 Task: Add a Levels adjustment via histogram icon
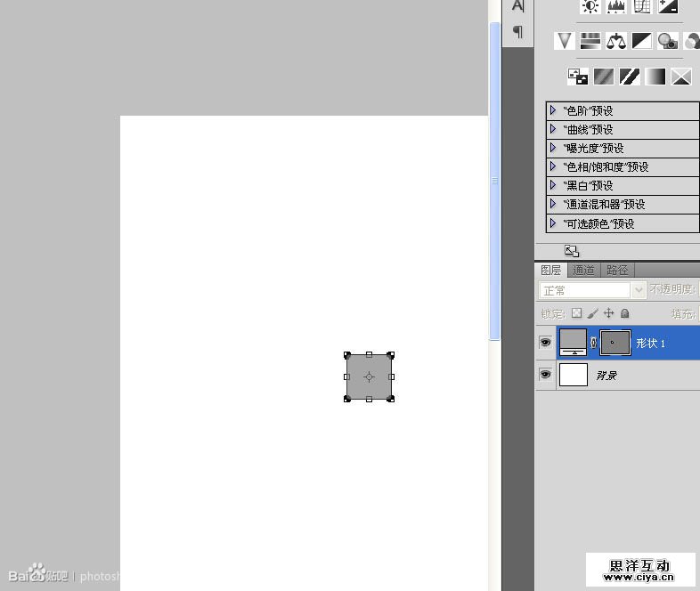(x=616, y=6)
